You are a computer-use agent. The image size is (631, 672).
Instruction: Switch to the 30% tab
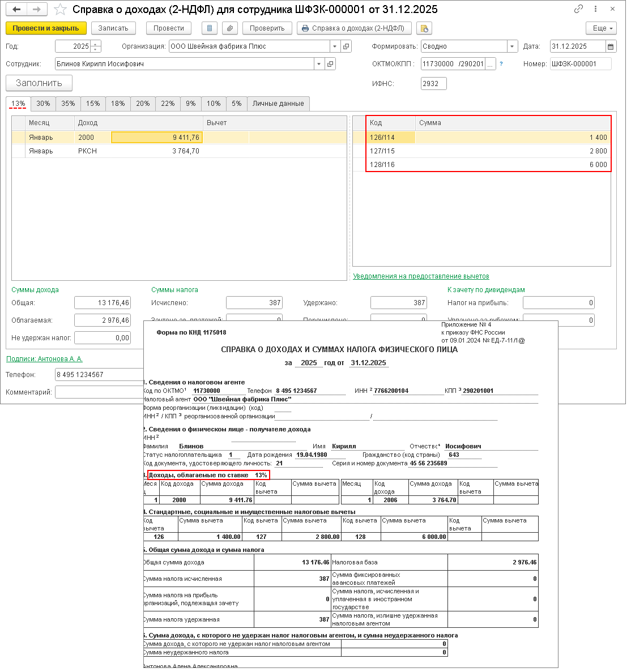[x=43, y=104]
